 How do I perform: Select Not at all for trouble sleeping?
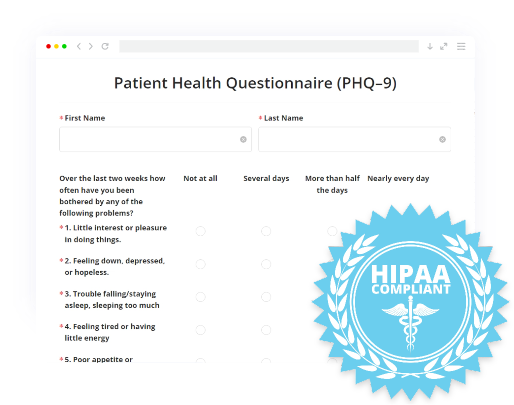pyautogui.click(x=200, y=297)
